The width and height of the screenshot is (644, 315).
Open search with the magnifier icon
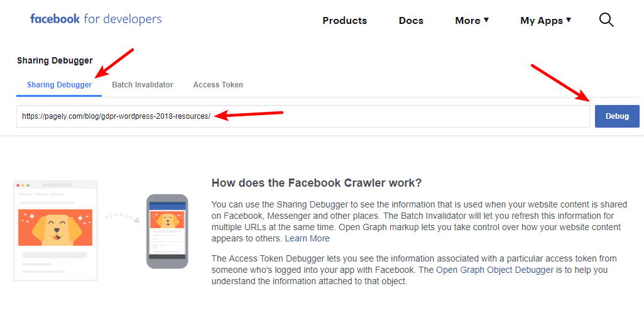click(606, 20)
